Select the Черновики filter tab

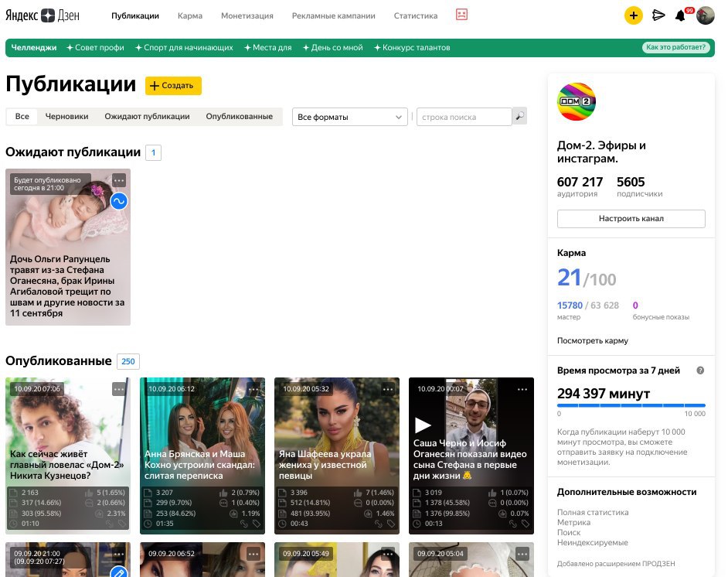click(x=67, y=116)
